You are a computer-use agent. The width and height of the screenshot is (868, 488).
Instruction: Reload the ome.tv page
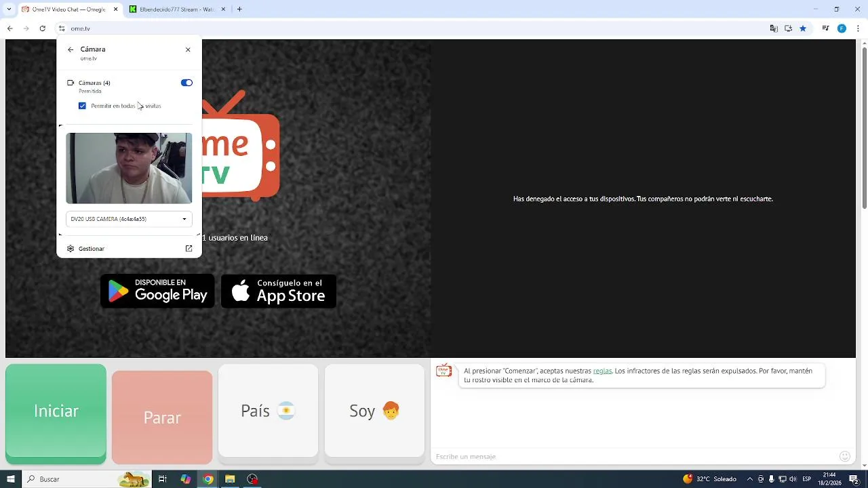[x=42, y=28]
